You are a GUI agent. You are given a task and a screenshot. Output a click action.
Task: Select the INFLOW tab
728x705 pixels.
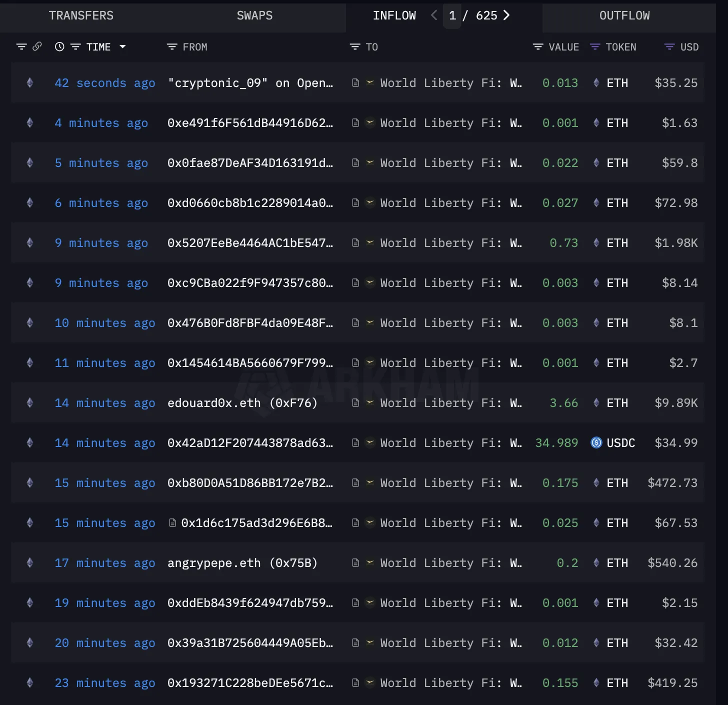pyautogui.click(x=394, y=15)
